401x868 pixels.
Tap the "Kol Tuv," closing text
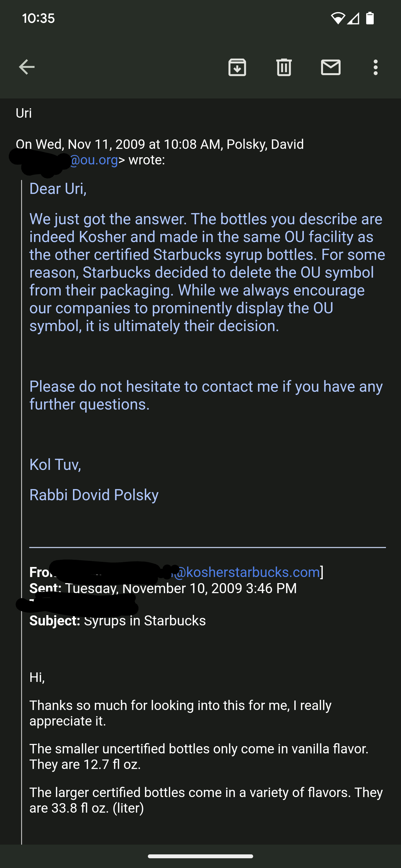click(55, 465)
